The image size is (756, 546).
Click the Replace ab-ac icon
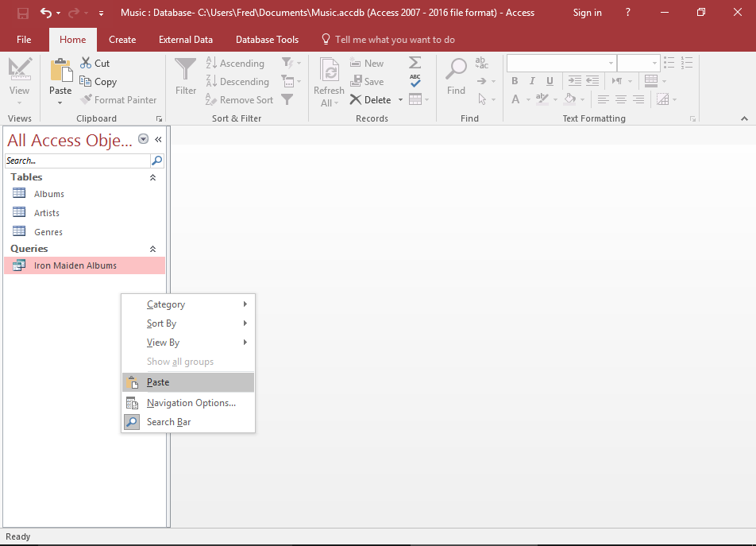482,63
